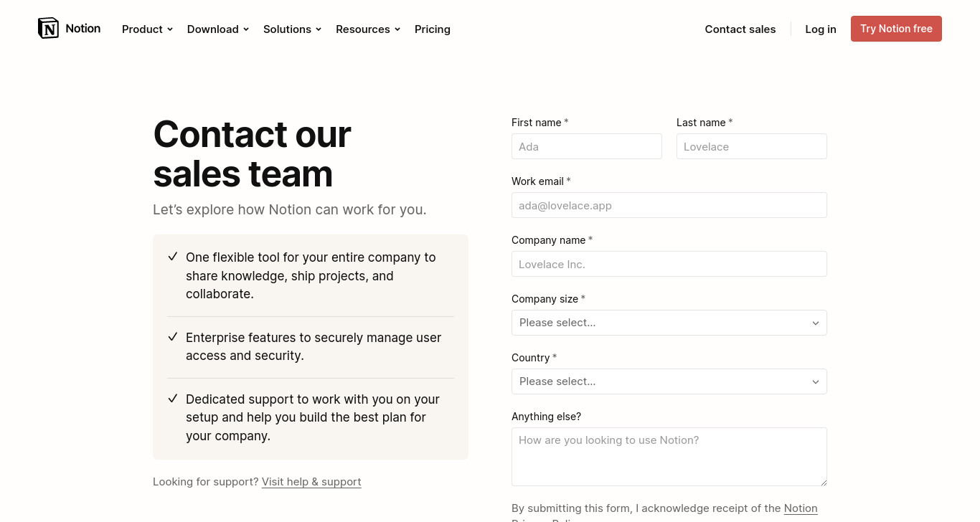Click the Product menu chevron icon
The image size is (980, 522).
coord(170,29)
